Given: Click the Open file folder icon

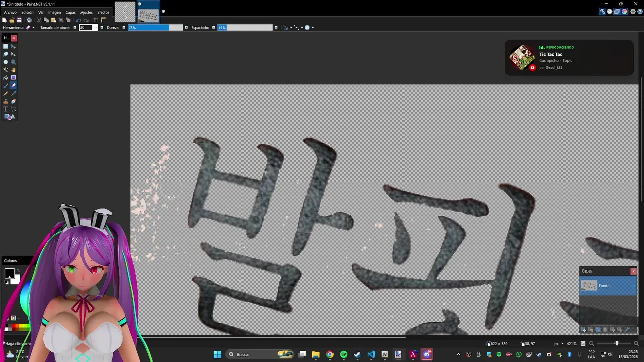Looking at the screenshot, I should click(12, 20).
